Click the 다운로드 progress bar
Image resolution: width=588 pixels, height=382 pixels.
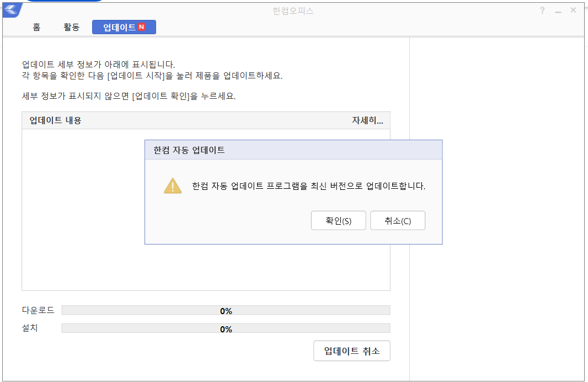pos(226,310)
